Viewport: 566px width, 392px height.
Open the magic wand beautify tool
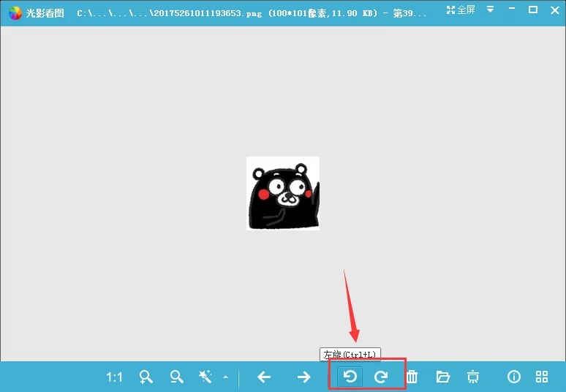click(x=205, y=377)
